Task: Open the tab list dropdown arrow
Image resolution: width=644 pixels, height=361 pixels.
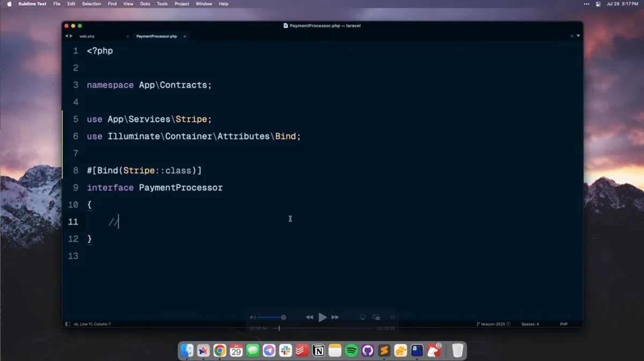Action: click(578, 36)
